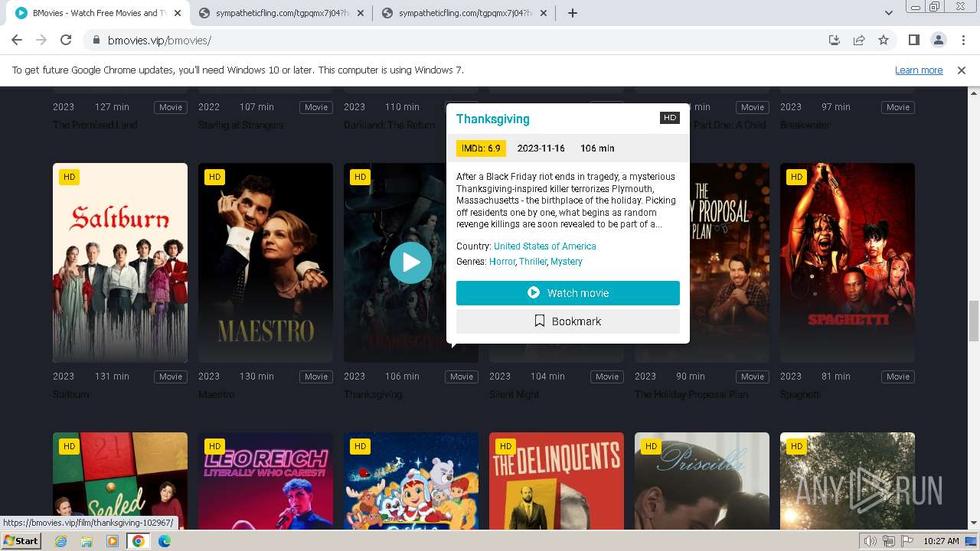The width and height of the screenshot is (980, 551).
Task: Click the Watch movie button
Action: pos(568,293)
